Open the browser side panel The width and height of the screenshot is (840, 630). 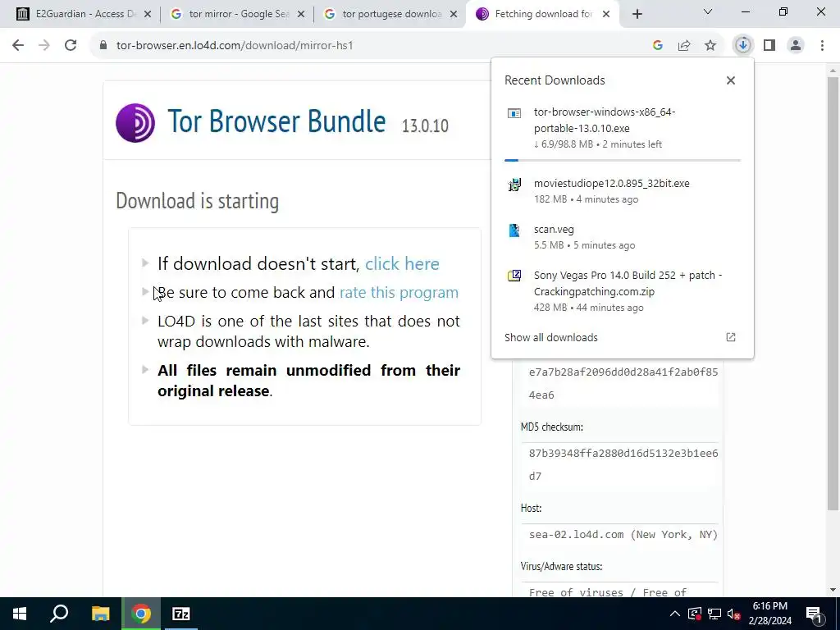769,46
